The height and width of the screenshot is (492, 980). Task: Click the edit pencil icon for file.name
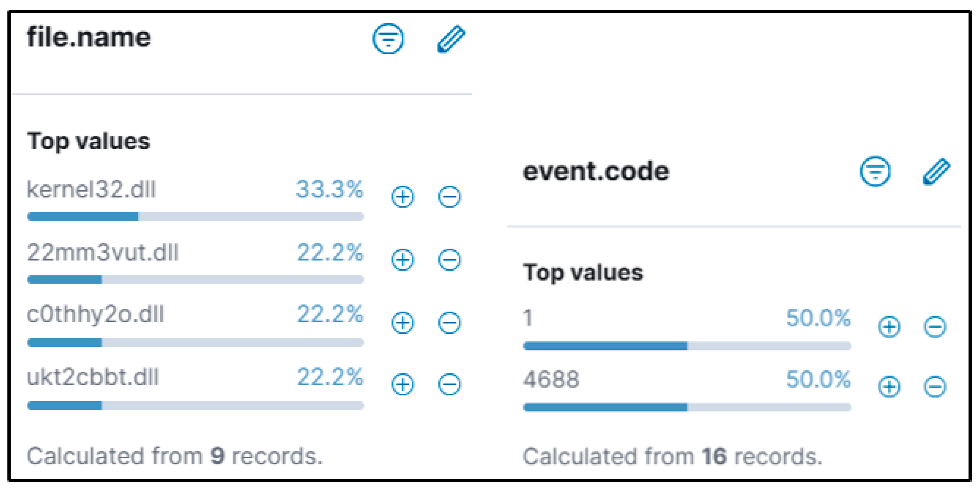(451, 39)
